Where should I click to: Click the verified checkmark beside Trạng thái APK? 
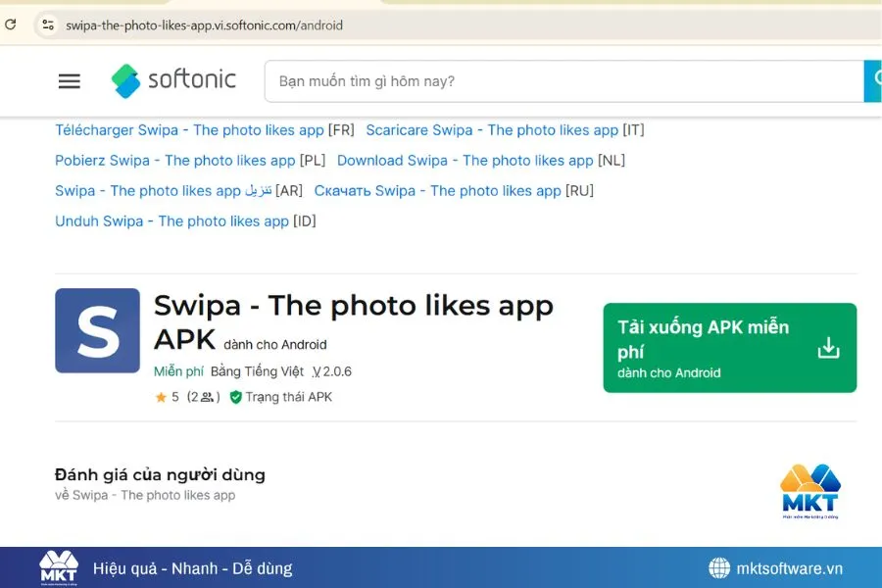click(x=234, y=397)
